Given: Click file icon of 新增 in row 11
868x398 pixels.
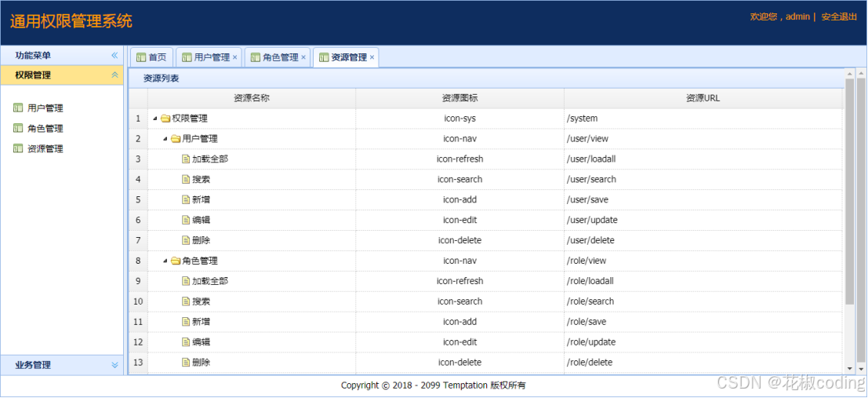Looking at the screenshot, I should pos(186,322).
